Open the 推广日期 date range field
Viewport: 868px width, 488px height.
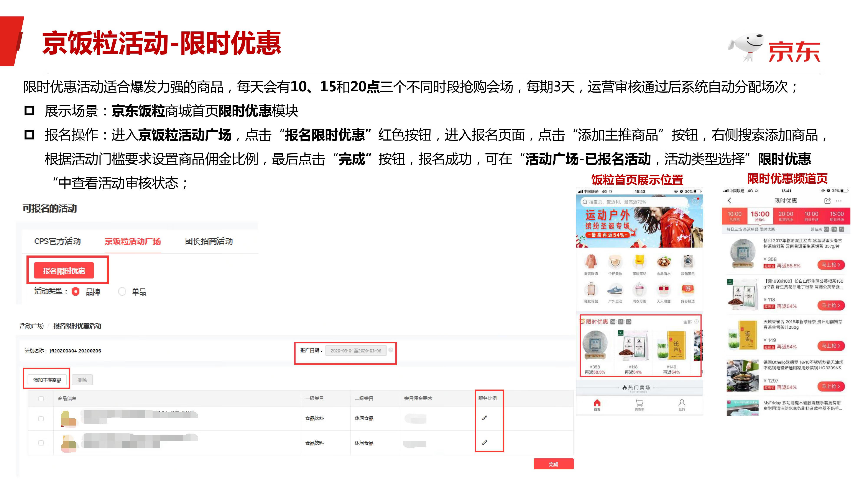pos(356,350)
